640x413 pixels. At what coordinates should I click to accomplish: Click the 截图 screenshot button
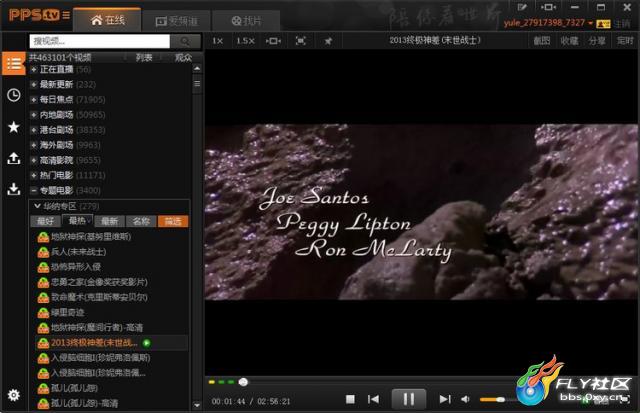pyautogui.click(x=542, y=41)
